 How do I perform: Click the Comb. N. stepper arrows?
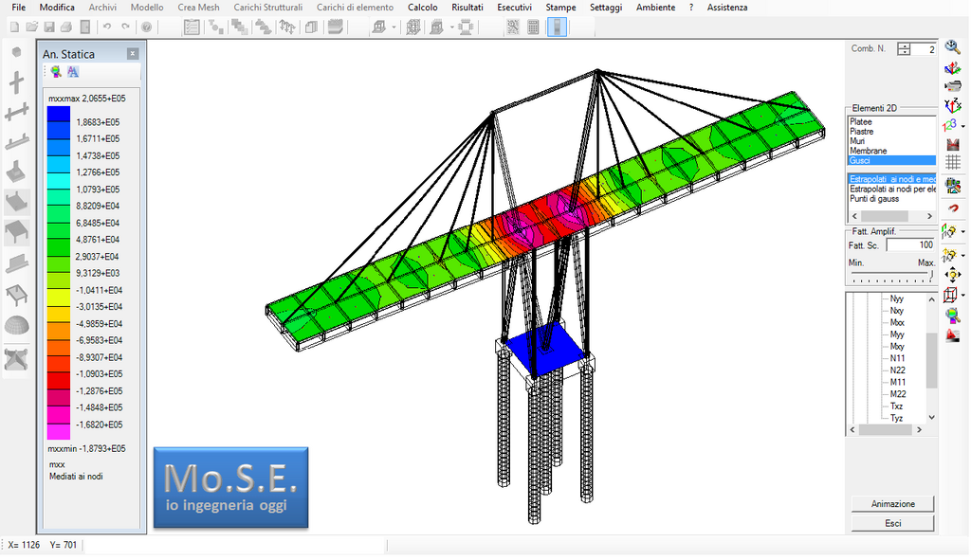point(904,49)
